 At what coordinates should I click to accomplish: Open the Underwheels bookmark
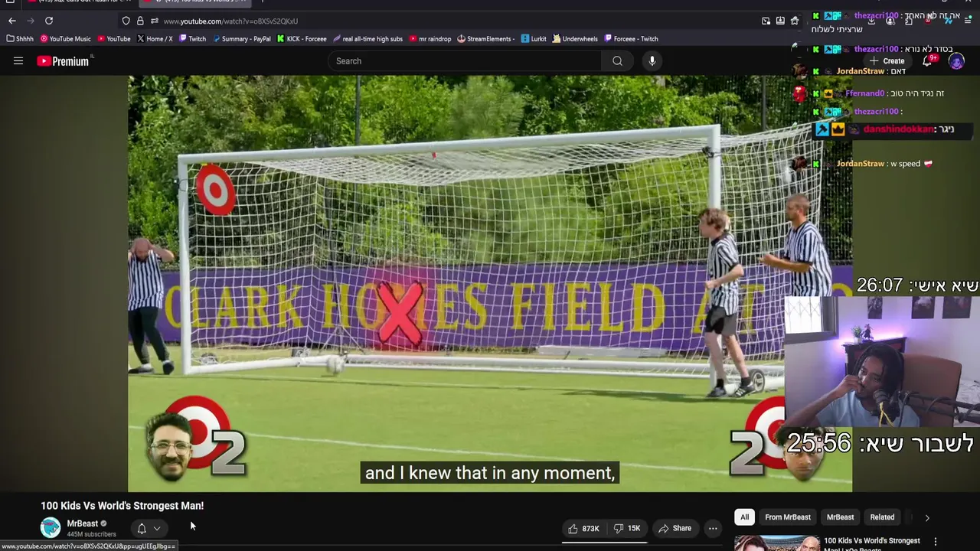pos(575,39)
